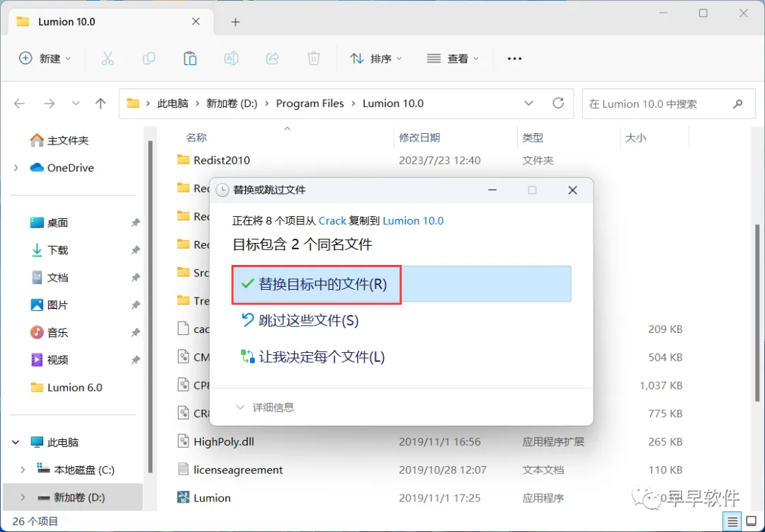The image size is (765, 532).
Task: Switch to large icons view in status bar
Action: point(752,522)
